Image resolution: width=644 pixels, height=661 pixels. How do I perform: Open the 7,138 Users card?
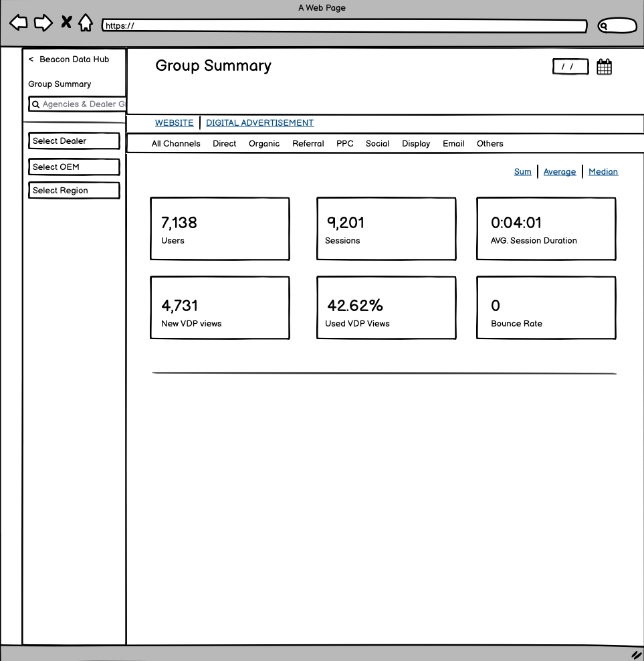click(x=220, y=229)
